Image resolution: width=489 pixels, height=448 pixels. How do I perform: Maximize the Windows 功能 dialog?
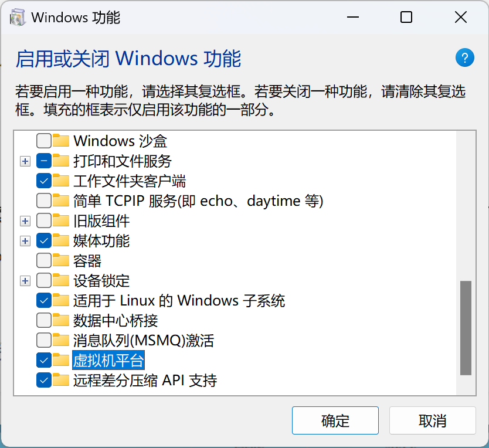point(406,17)
